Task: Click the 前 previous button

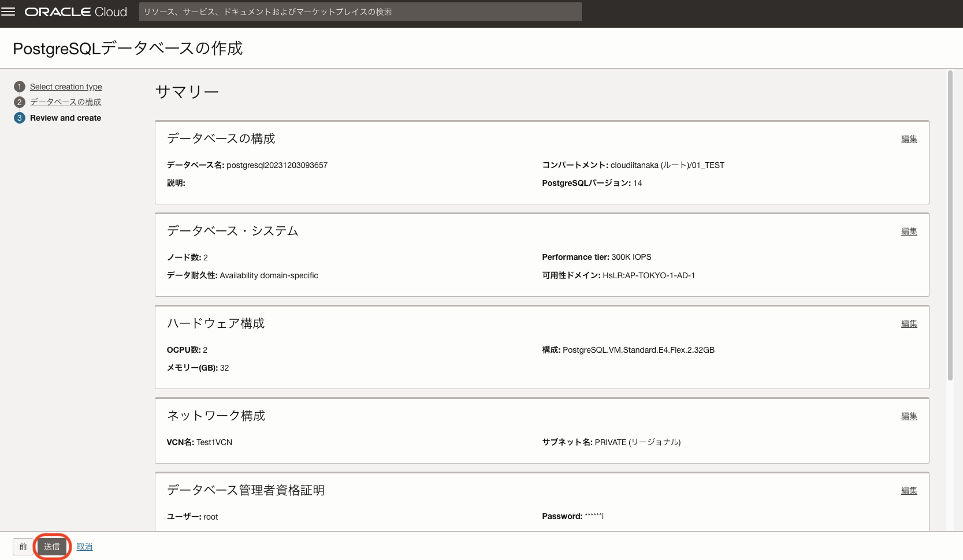Action: [x=23, y=547]
